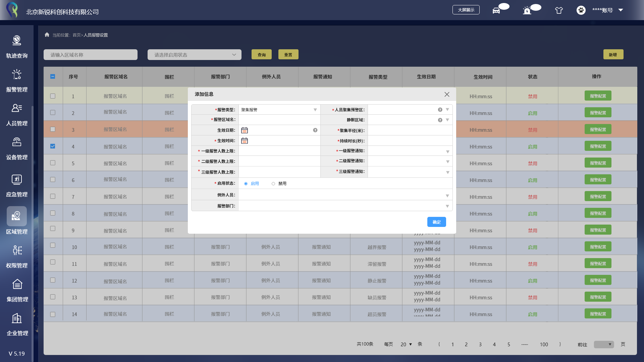The height and width of the screenshot is (362, 644).
Task: Select the 启用 radio button
Action: point(246,184)
